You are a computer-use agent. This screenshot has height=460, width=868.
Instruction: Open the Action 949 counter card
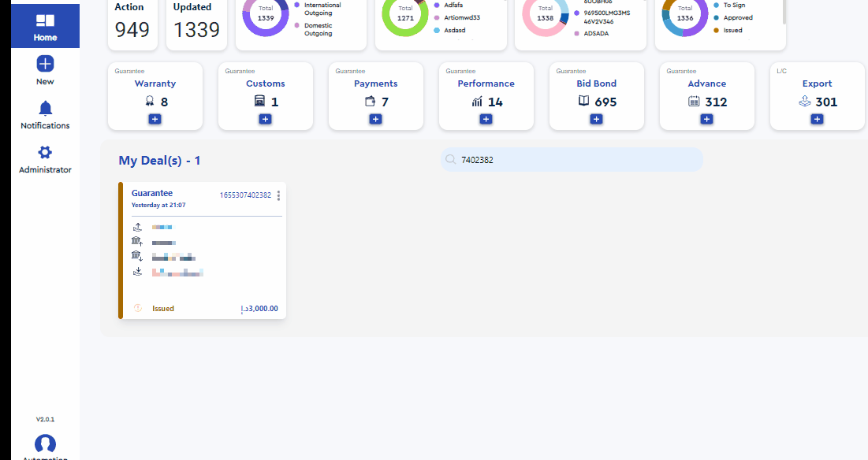point(132,24)
